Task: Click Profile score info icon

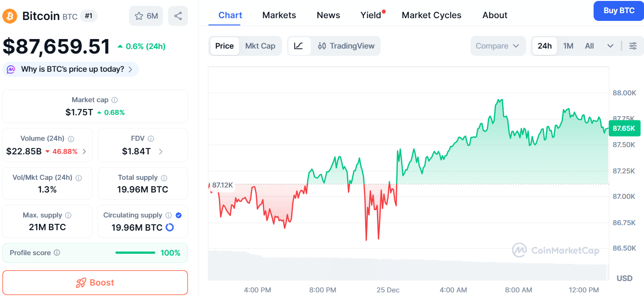Action: [x=57, y=253]
